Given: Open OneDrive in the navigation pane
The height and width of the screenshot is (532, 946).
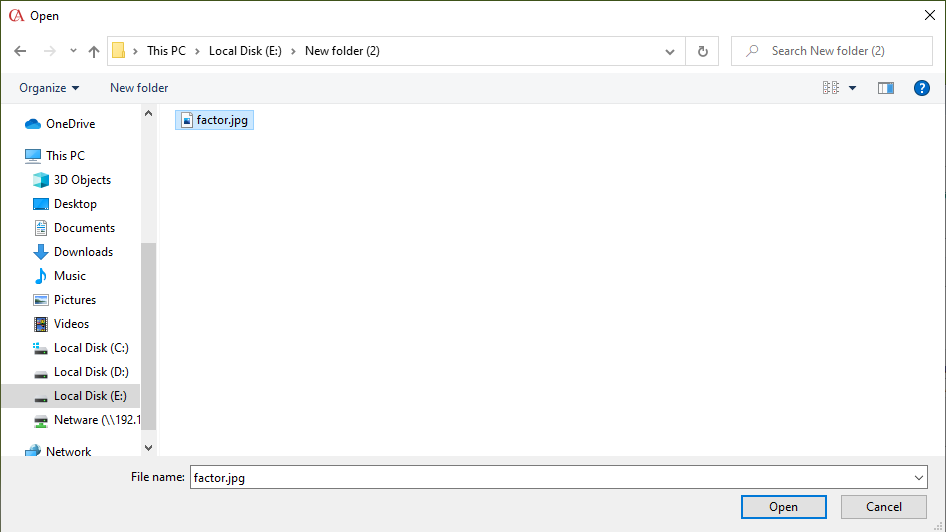Looking at the screenshot, I should [x=70, y=124].
